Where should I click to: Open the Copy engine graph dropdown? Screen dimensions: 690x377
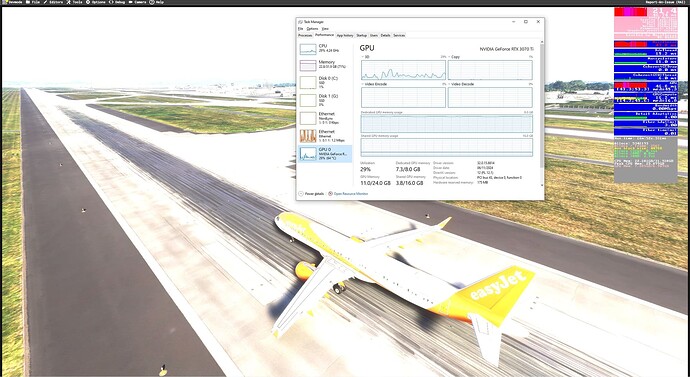[450, 57]
